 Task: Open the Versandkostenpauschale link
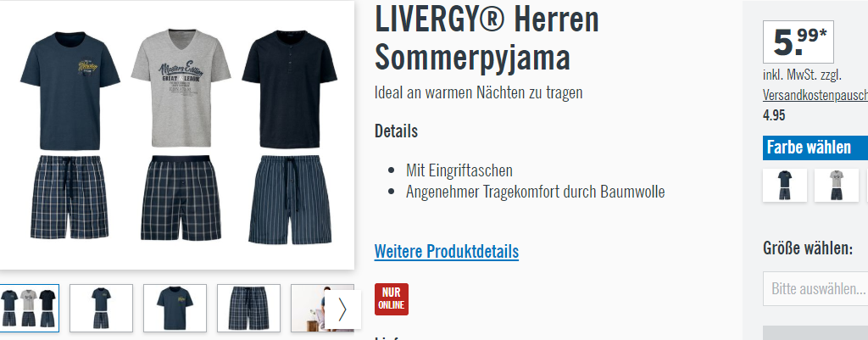coord(815,95)
